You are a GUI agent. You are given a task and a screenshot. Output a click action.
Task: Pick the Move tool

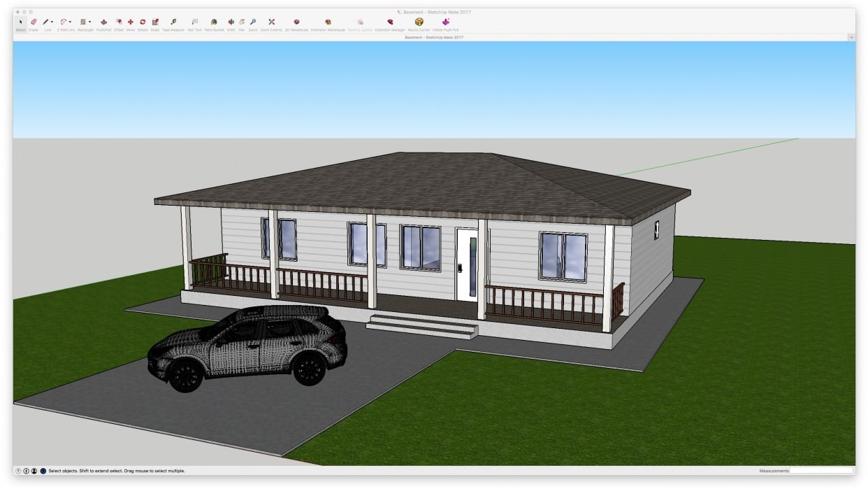[131, 22]
